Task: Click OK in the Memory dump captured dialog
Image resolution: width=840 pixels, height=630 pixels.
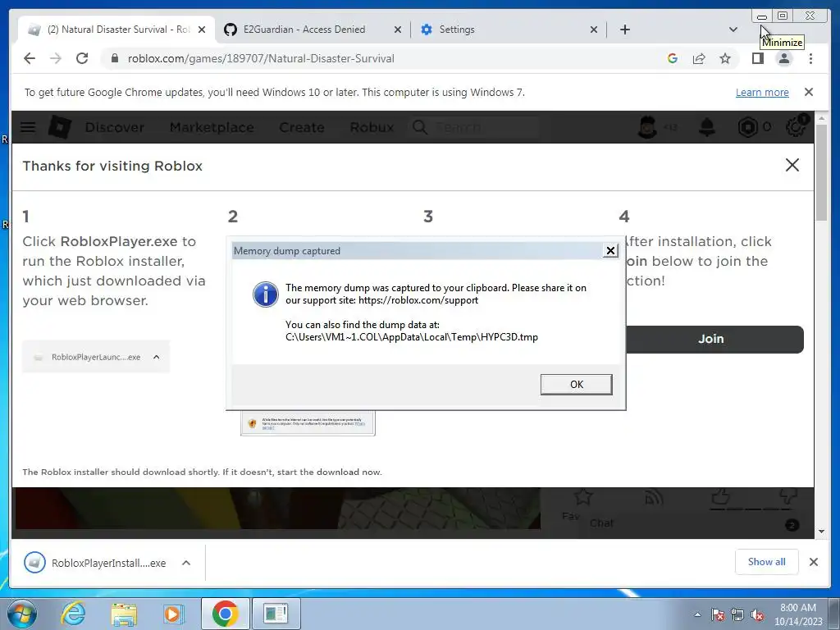Action: tap(576, 384)
